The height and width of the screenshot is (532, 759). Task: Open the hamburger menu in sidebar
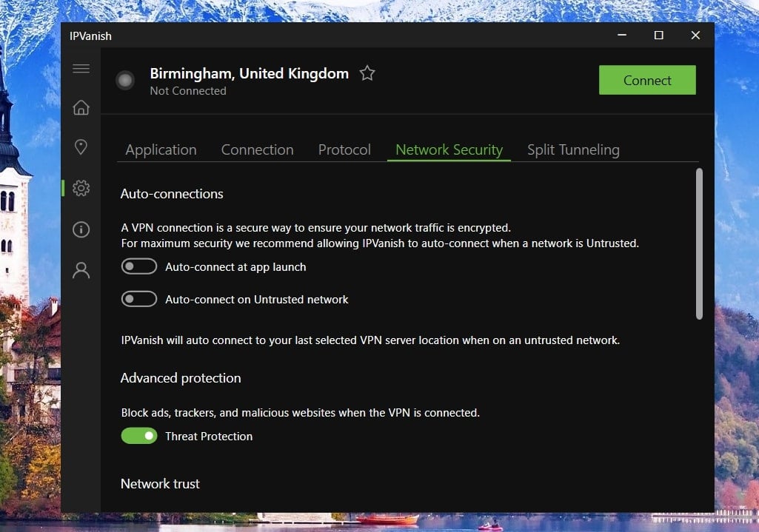[81, 69]
